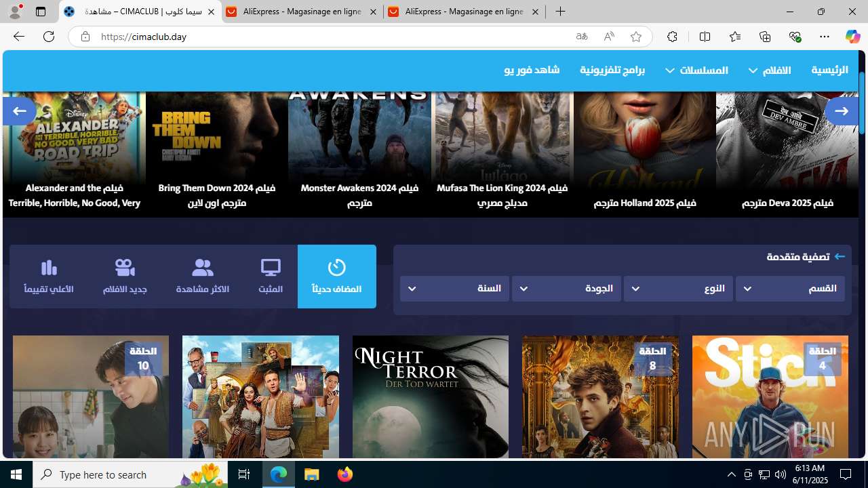The height and width of the screenshot is (488, 868).
Task: Switch to first AliExpress tab
Action: click(x=302, y=12)
